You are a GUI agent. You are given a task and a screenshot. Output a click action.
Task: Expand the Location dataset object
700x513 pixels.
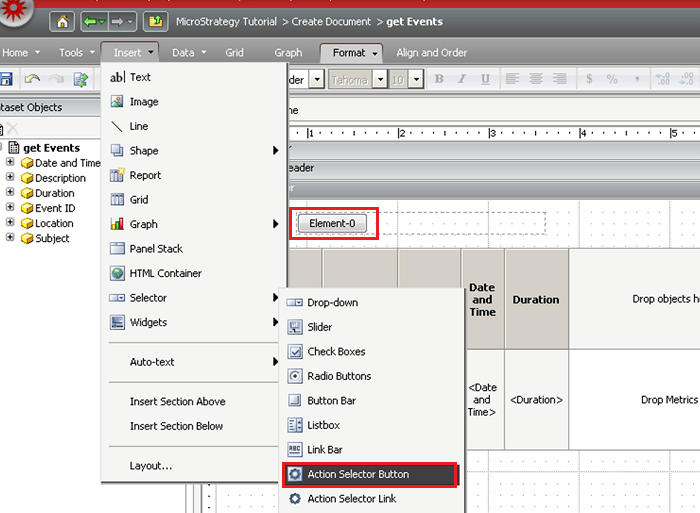10,222
